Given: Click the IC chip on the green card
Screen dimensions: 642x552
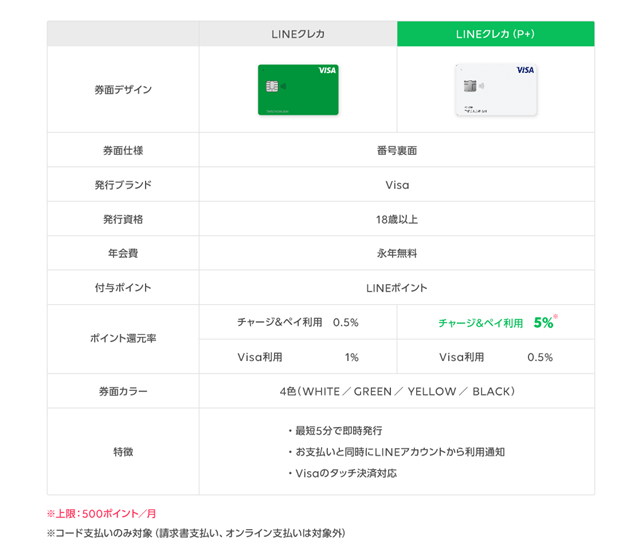Looking at the screenshot, I should [x=271, y=85].
